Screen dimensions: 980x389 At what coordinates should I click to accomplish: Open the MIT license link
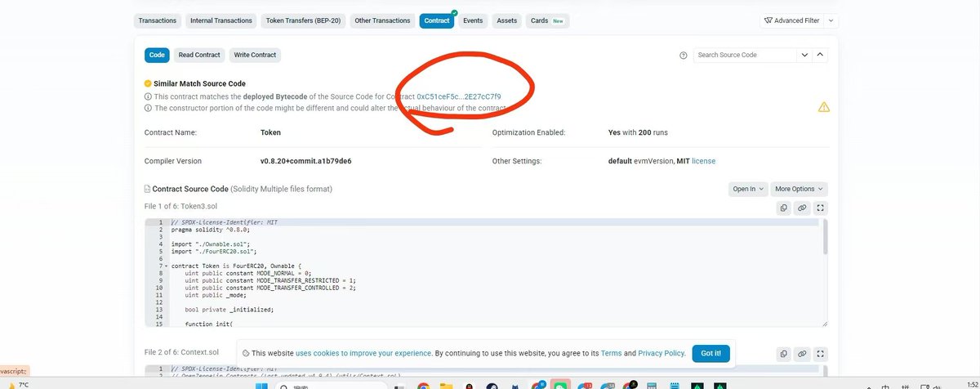[x=703, y=161]
